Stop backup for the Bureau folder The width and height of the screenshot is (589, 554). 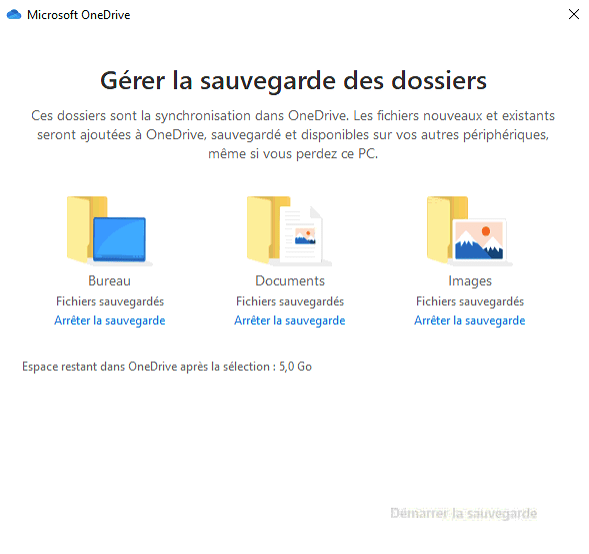click(110, 320)
